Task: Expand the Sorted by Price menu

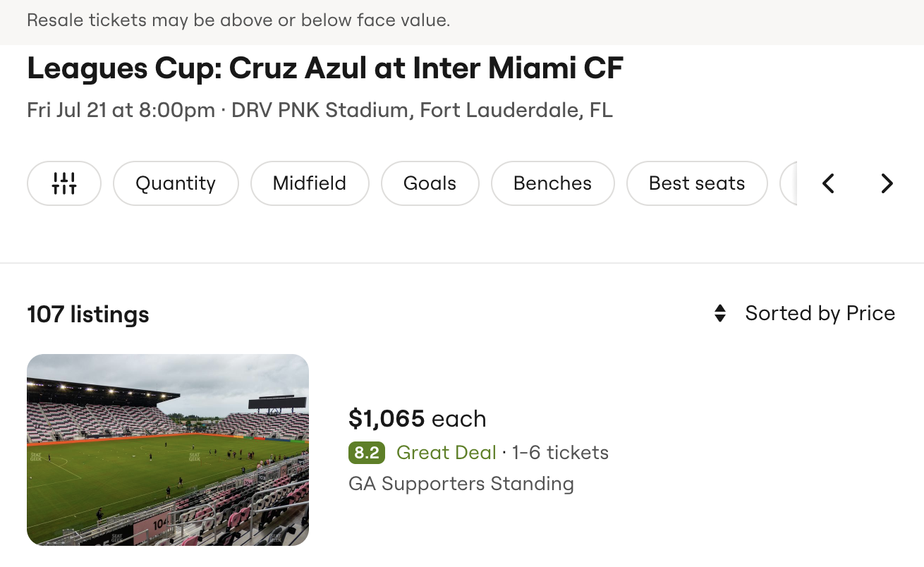Action: (x=820, y=313)
